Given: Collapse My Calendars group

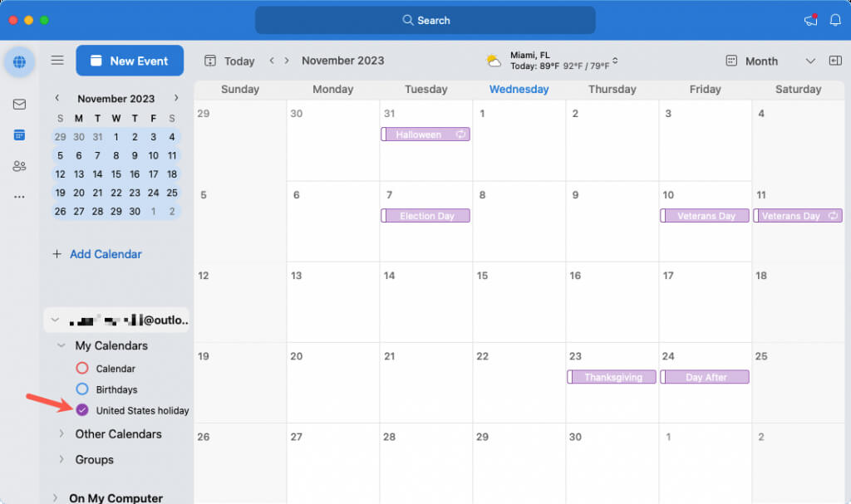Looking at the screenshot, I should [x=61, y=345].
